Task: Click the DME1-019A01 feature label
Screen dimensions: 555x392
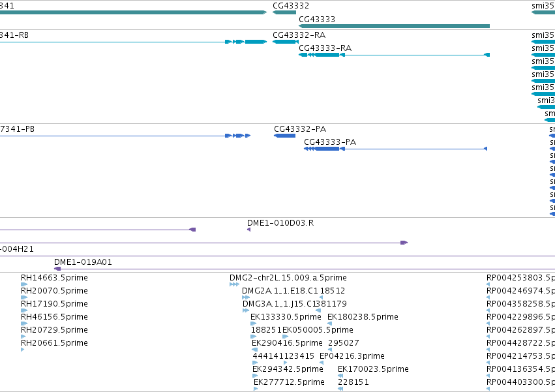Action: coord(83,262)
